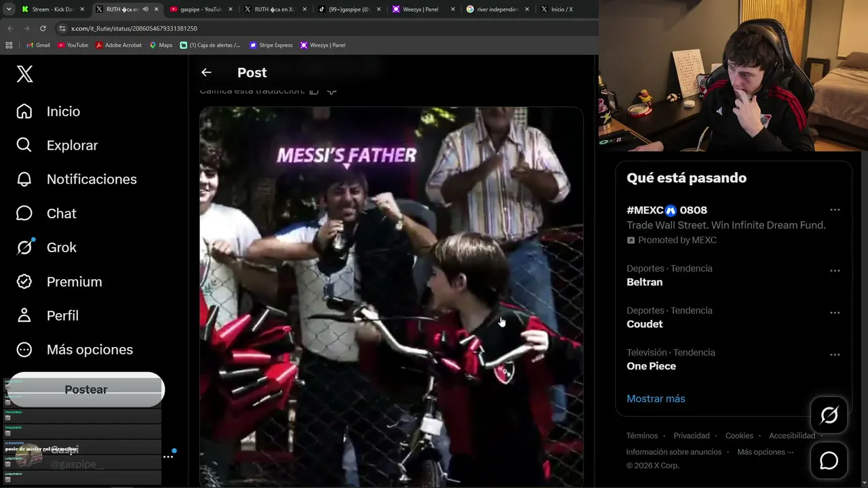
Task: Open the account menu three dots
Action: click(168, 457)
